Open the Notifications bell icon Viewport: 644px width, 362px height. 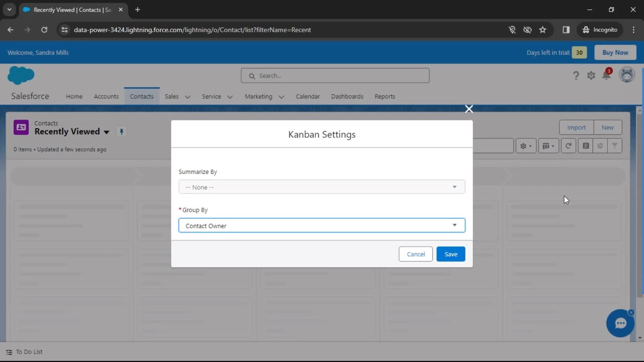(x=606, y=75)
